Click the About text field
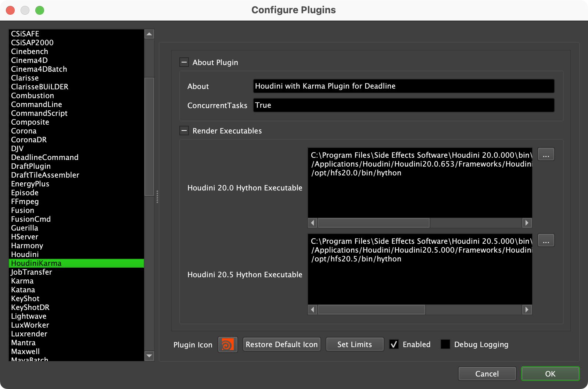The image size is (588, 389). [404, 86]
